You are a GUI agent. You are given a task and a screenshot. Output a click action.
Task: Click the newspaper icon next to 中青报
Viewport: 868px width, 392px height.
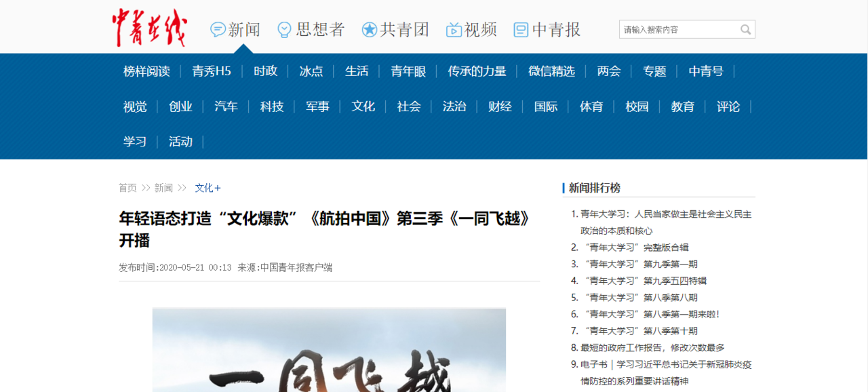520,29
